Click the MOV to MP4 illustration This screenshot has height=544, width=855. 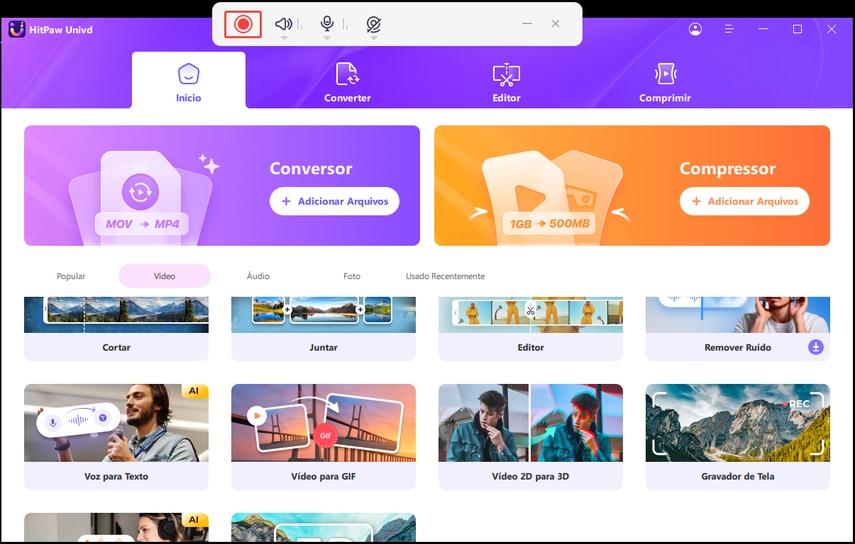coord(142,224)
